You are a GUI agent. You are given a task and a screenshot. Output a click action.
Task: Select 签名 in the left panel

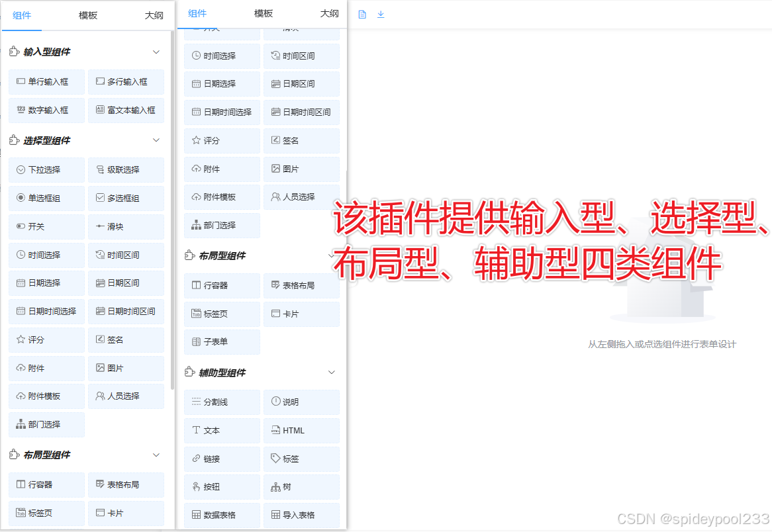(126, 340)
